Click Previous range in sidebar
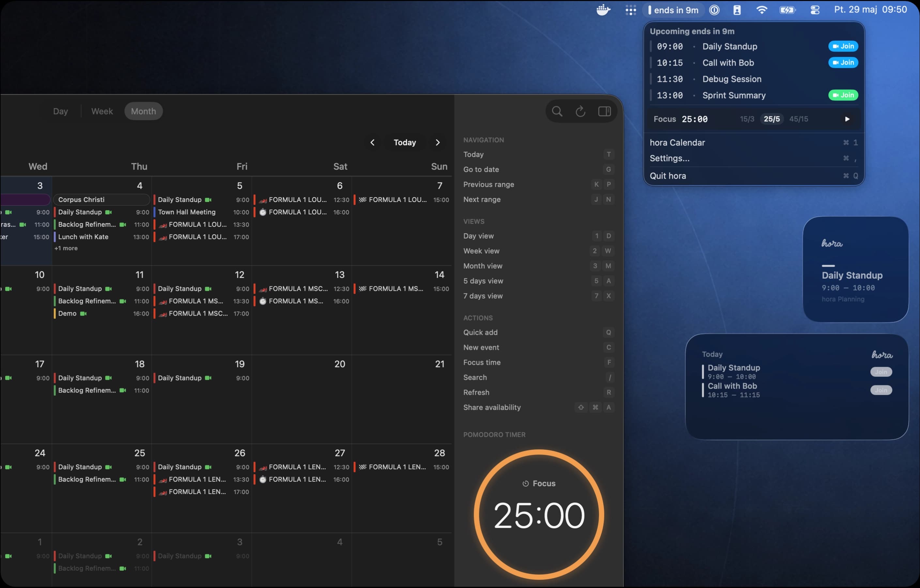 pyautogui.click(x=538, y=184)
